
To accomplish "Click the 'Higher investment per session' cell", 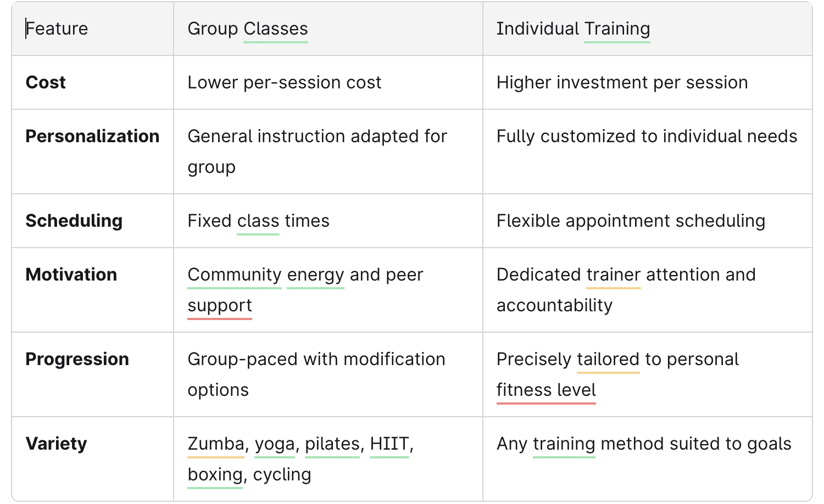I will (622, 82).
